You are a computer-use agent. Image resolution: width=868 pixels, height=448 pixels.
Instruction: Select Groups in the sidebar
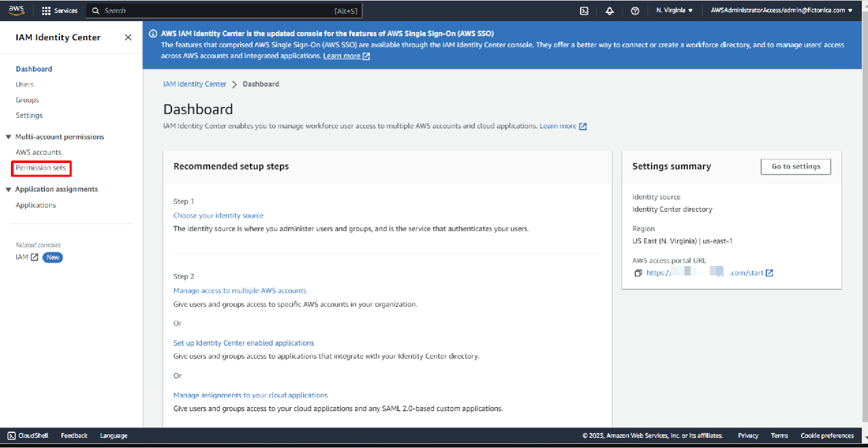[x=27, y=100]
